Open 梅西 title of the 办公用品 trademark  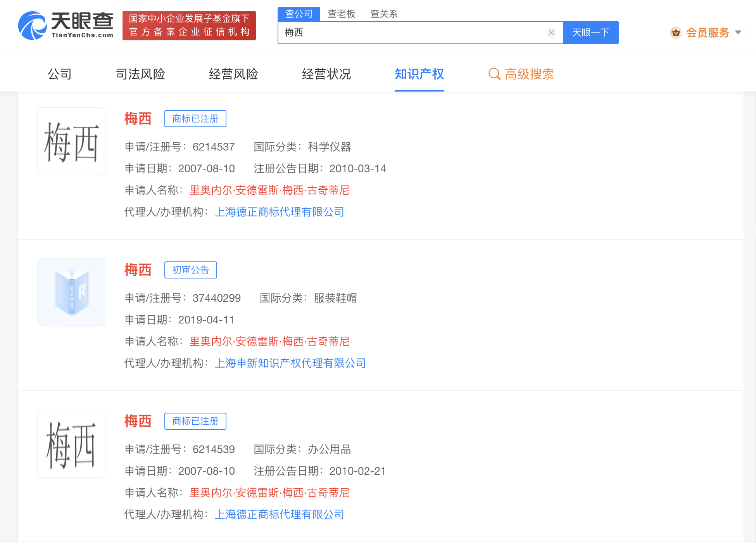coord(138,421)
